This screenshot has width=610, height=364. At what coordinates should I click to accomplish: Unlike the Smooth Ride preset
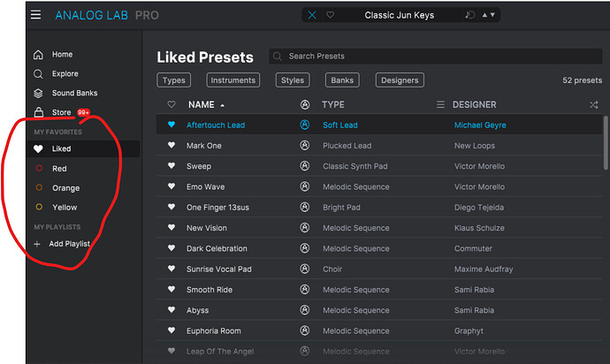tap(172, 289)
